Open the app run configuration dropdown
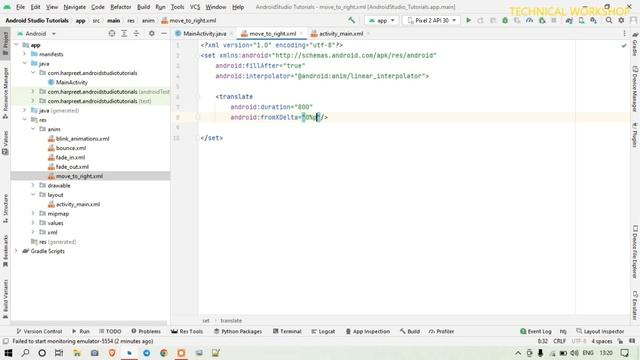This screenshot has height=360, width=640. [x=382, y=20]
